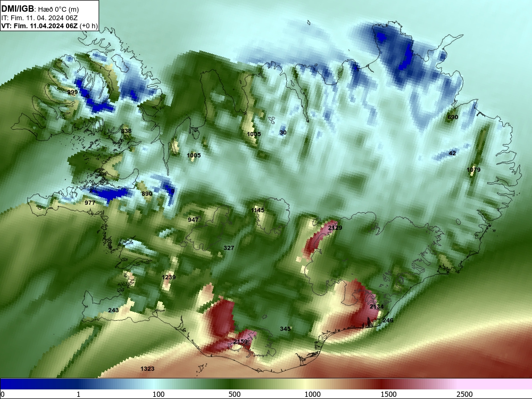Select the 'VT: Fim. 11.04.2024 06Z' line
This screenshot has height=399, width=532.
pos(39,26)
